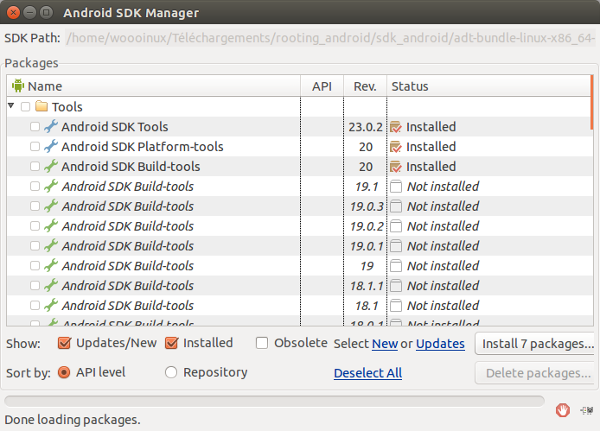Click the Status column header
Screen dimensions: 600x431
click(x=489, y=86)
